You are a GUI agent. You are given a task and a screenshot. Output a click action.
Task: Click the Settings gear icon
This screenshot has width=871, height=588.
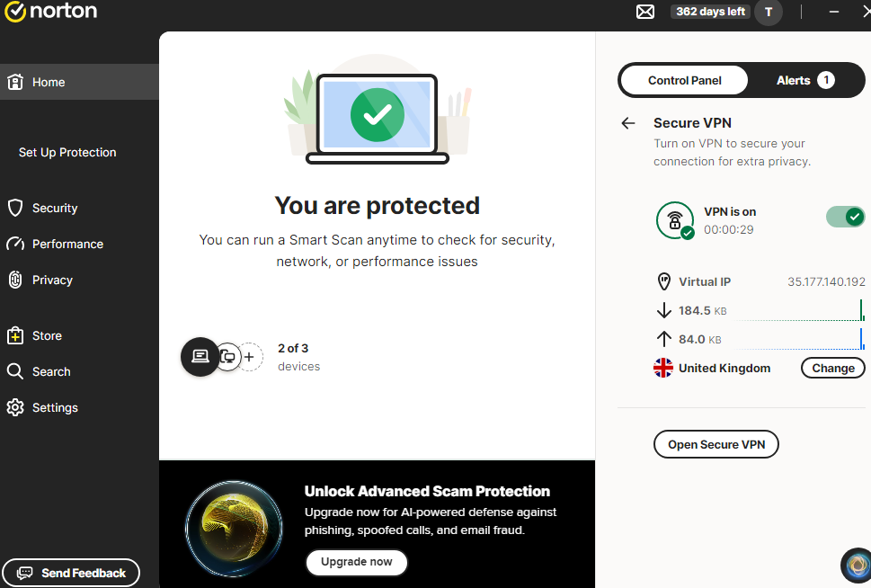pyautogui.click(x=15, y=407)
